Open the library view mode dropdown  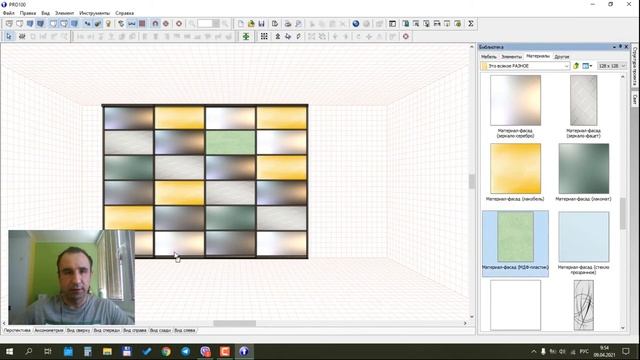[587, 66]
